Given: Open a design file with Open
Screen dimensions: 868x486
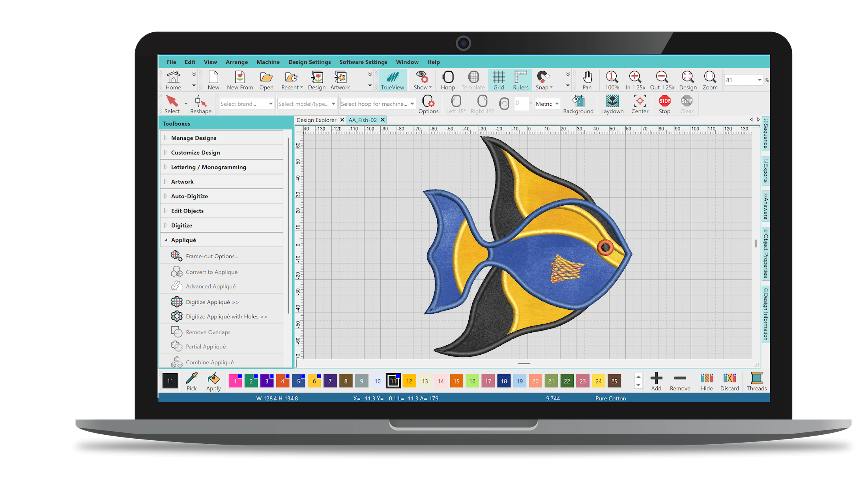Looking at the screenshot, I should point(266,80).
